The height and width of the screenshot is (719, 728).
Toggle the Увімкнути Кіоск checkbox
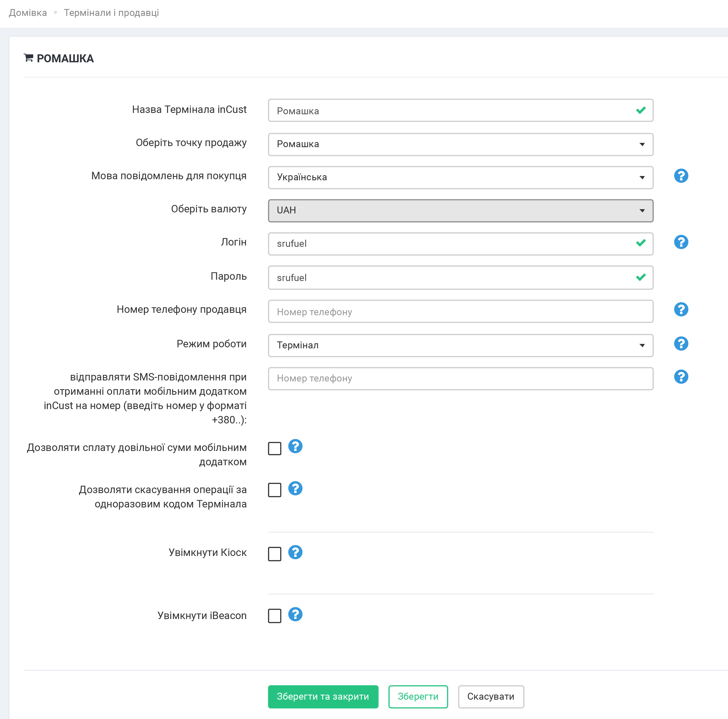(x=274, y=554)
